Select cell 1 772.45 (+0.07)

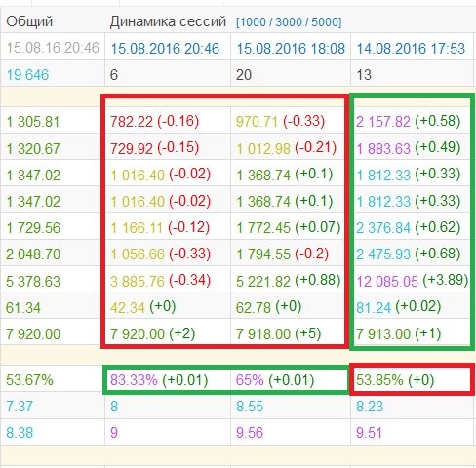tap(288, 227)
